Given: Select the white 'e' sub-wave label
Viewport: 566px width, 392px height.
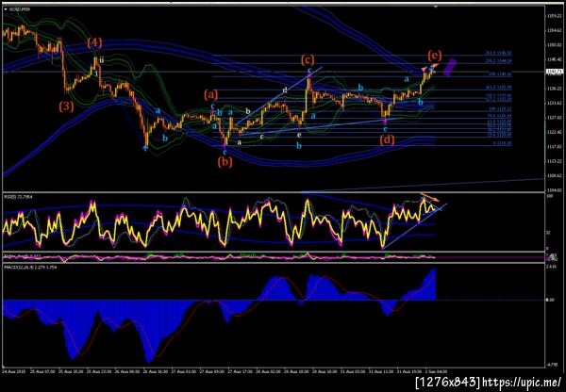Looking at the screenshot, I should (x=299, y=135).
